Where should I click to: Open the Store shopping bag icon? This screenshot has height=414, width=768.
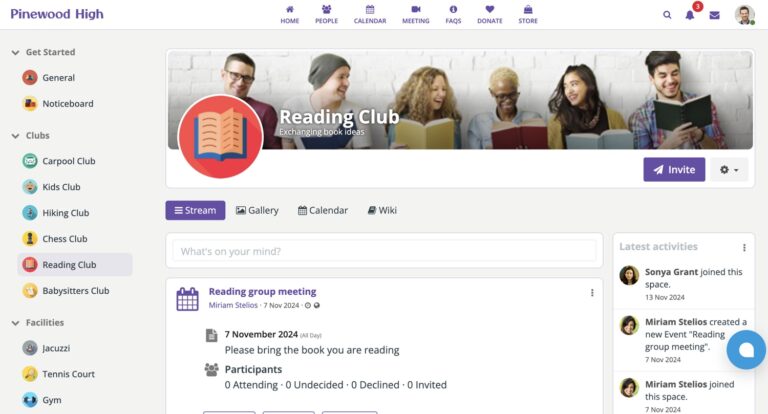(528, 9)
